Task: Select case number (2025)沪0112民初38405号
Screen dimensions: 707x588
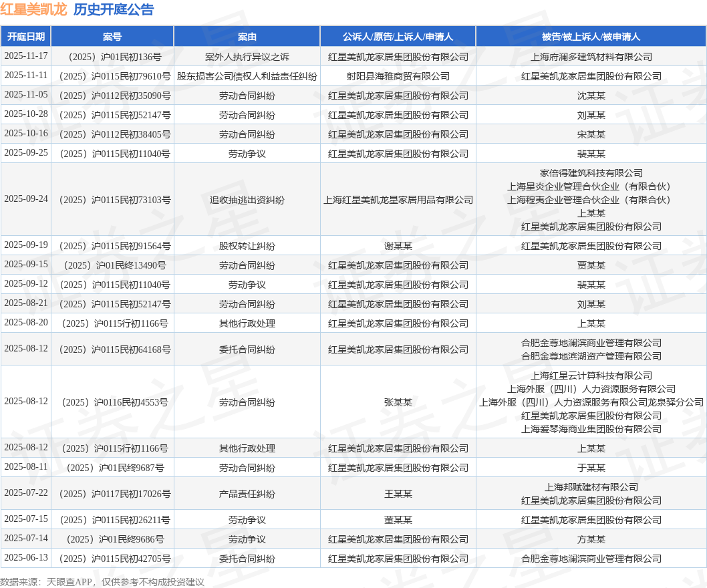Action: (112, 134)
